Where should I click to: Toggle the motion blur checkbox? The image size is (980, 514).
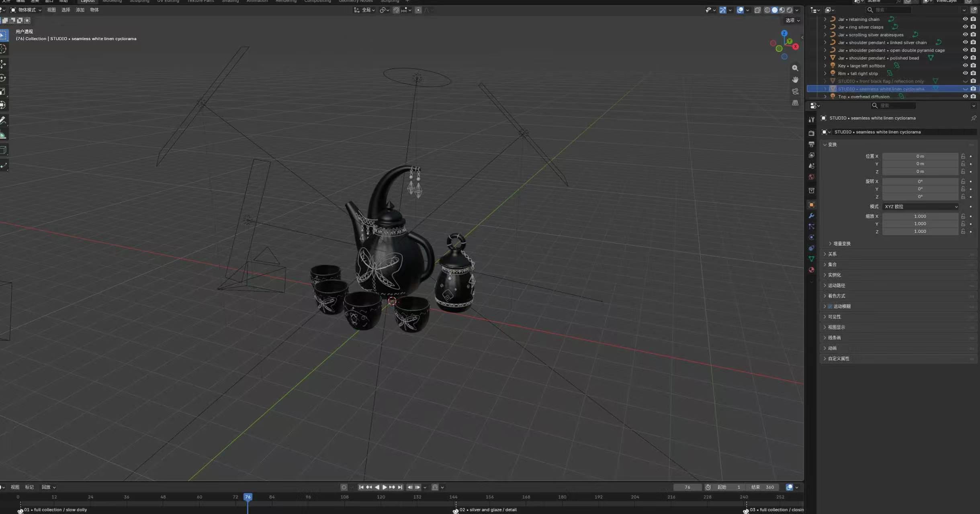tap(830, 306)
